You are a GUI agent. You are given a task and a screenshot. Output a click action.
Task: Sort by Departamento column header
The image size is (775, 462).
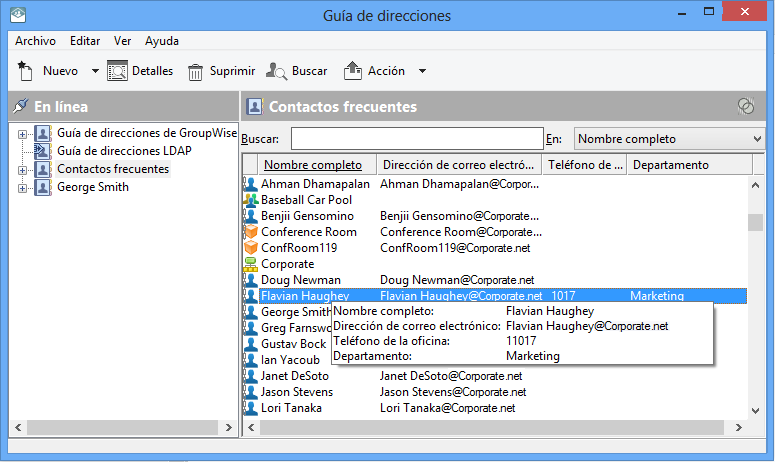coord(689,165)
